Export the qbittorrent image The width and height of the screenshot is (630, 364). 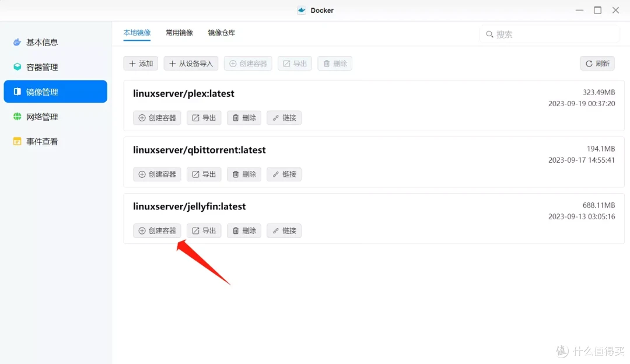pyautogui.click(x=204, y=174)
